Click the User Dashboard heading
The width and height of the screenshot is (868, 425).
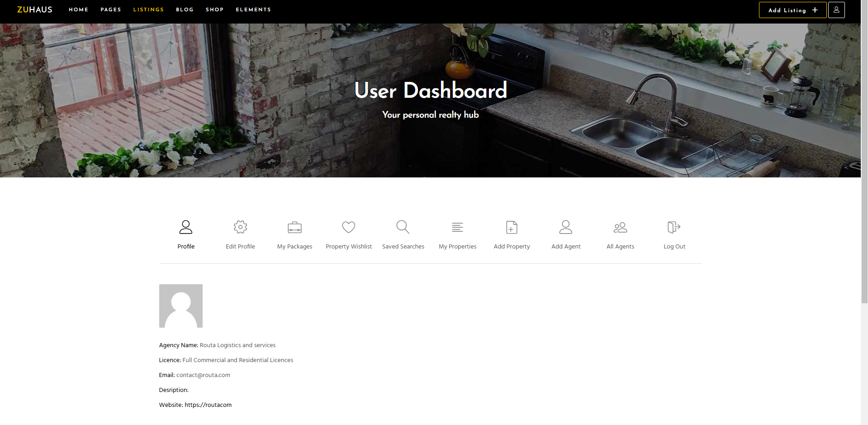click(x=431, y=90)
